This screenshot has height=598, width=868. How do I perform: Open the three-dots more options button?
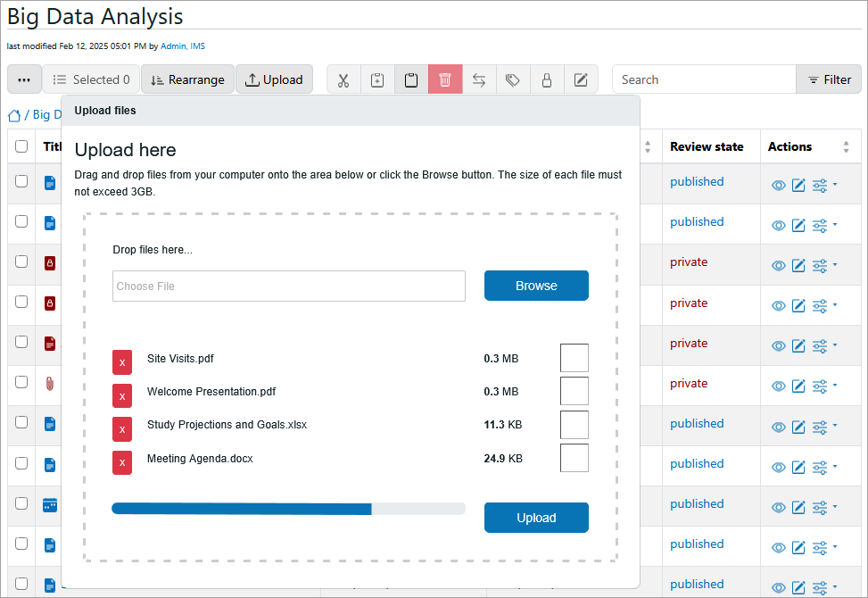[24, 79]
